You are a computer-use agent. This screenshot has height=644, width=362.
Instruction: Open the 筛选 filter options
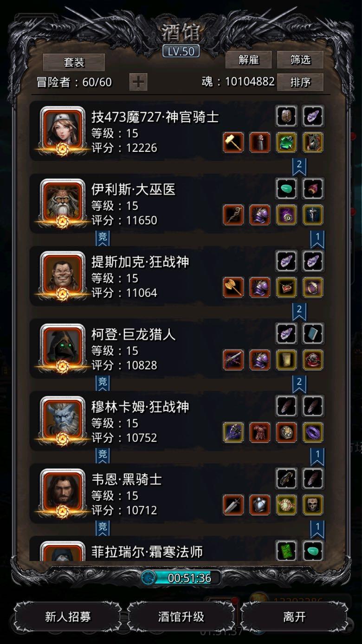point(300,60)
